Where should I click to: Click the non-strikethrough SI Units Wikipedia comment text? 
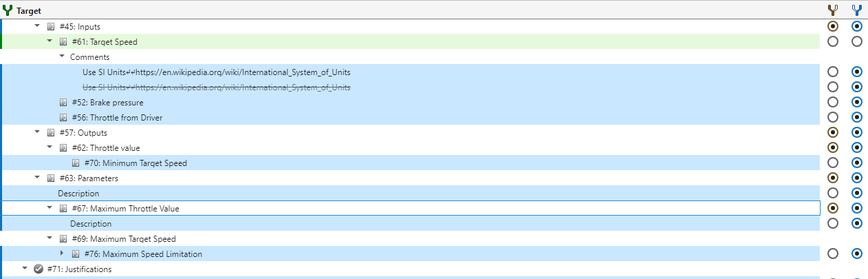click(x=217, y=72)
